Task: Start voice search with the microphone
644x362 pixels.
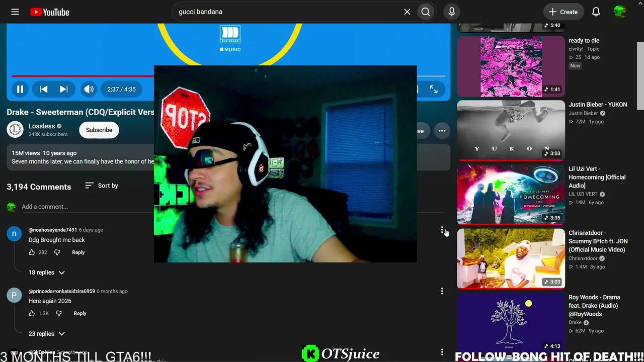Action: [x=452, y=12]
